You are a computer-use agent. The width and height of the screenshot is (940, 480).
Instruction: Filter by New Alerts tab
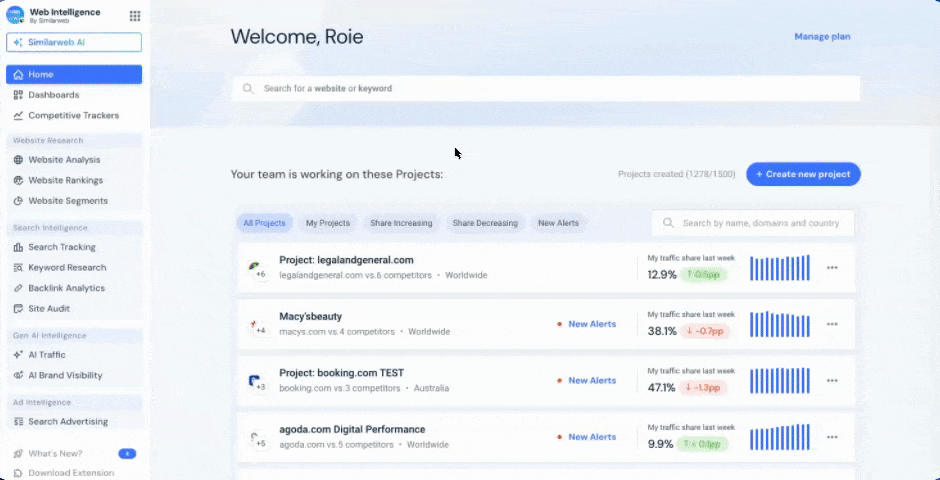(558, 223)
